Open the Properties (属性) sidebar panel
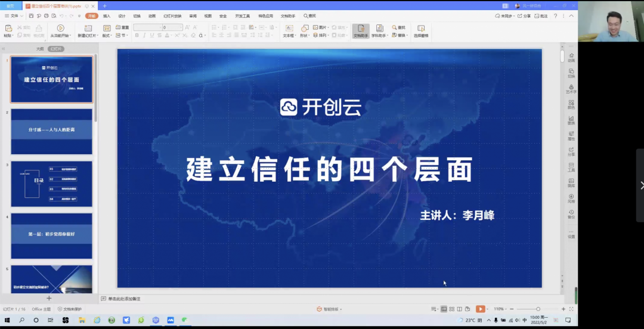Image resolution: width=644 pixels, height=329 pixels. 571,135
